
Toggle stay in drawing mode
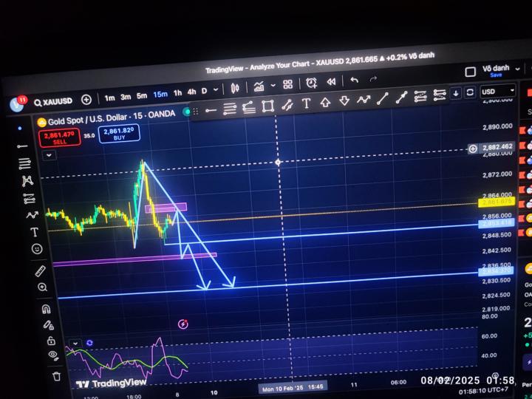(x=49, y=325)
